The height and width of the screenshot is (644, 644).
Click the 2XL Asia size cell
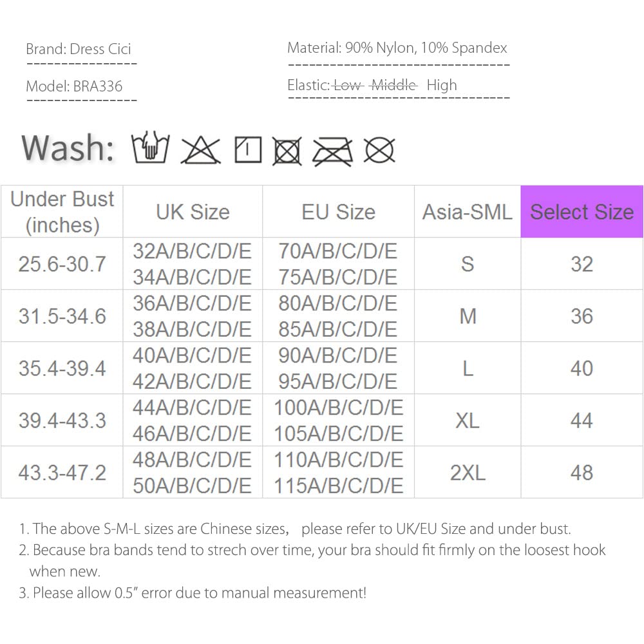[x=467, y=473]
